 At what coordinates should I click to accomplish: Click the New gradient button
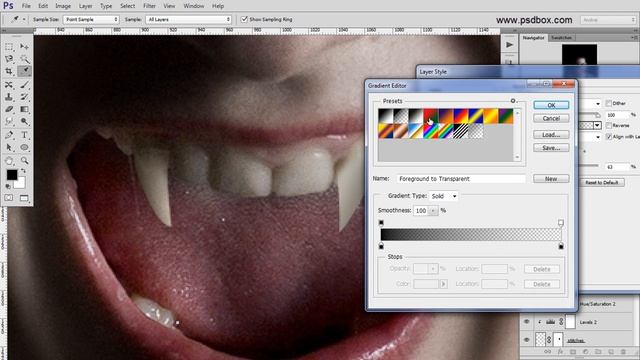tap(551, 179)
